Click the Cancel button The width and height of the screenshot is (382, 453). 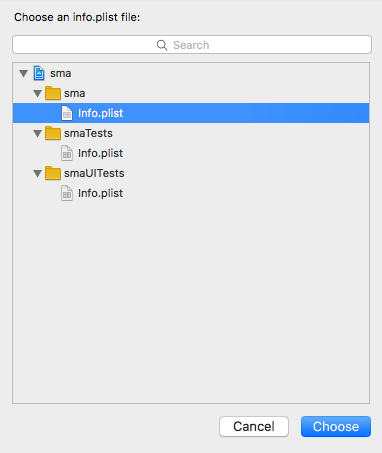[254, 426]
